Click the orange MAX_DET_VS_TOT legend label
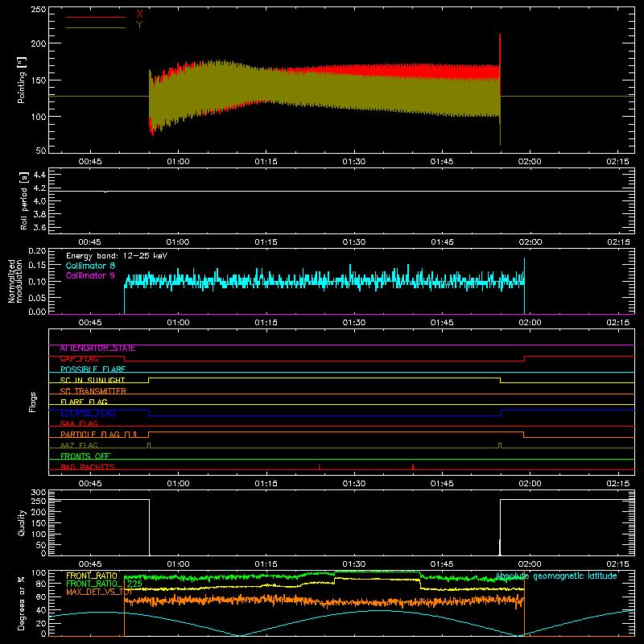Viewport: 644px width, 644px height. [x=99, y=592]
